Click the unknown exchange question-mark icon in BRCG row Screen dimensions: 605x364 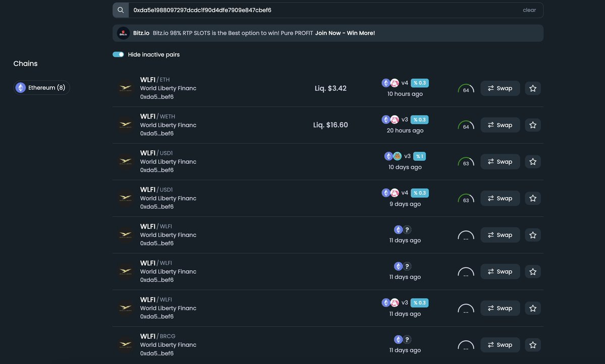pos(407,339)
